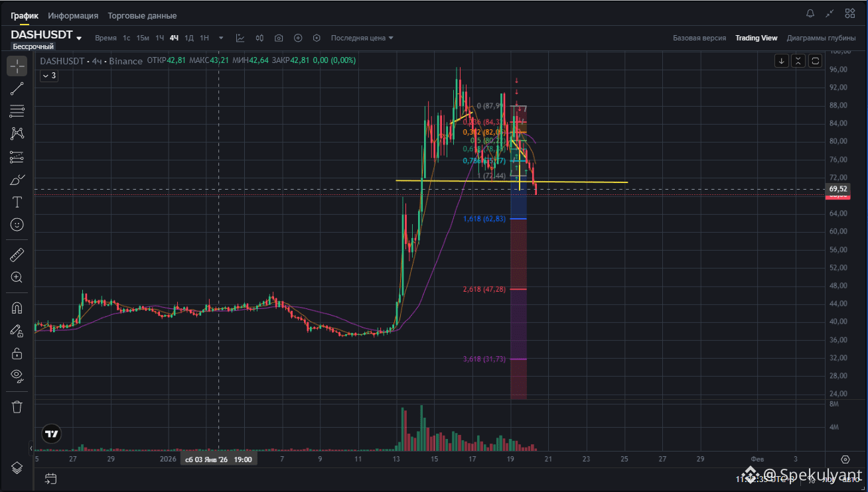Toggle stay-in-drawing-mode pencil lock
Image resolution: width=868 pixels, height=492 pixels.
pyautogui.click(x=17, y=330)
